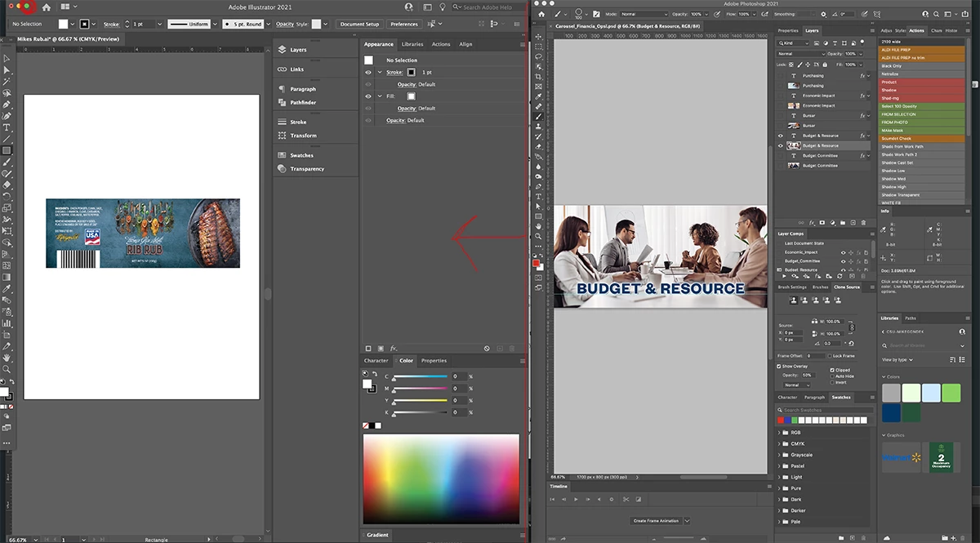Collapse the Stroke row in Appearance

tap(380, 72)
